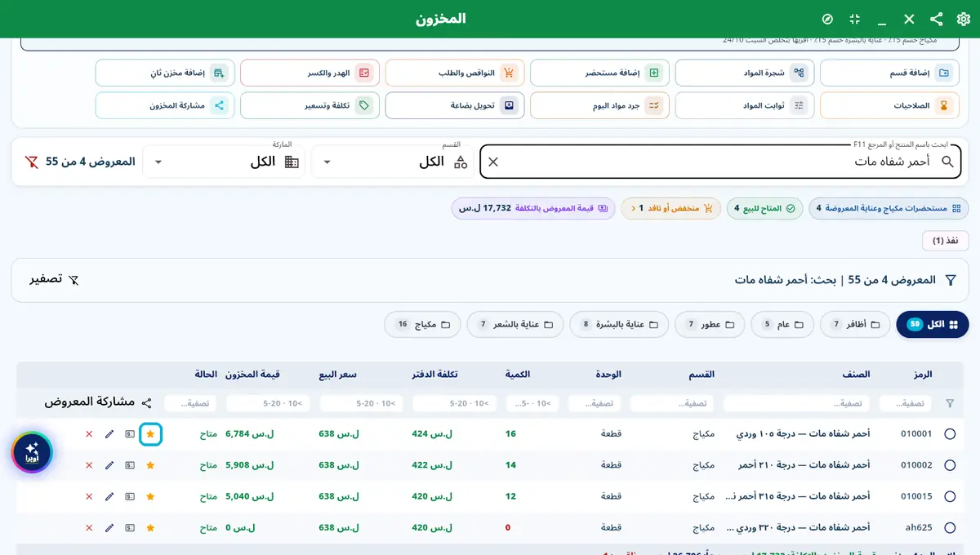Open الصلاحيات button
Screen dimensions: 980x555
tap(889, 105)
